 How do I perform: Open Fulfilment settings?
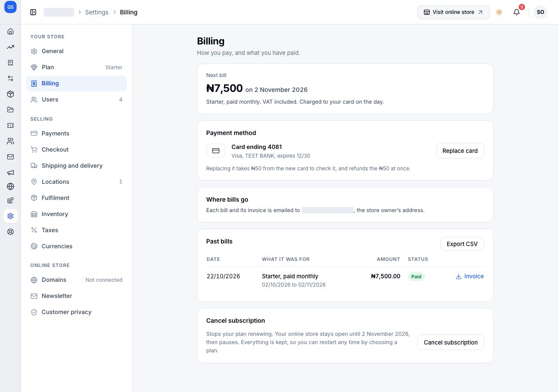coord(76,198)
